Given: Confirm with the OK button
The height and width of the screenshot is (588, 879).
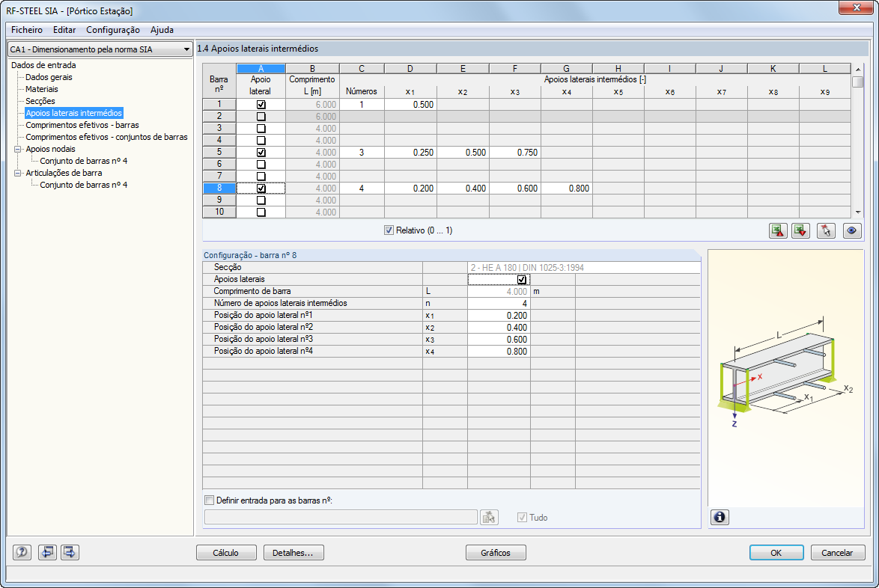Looking at the screenshot, I should pyautogui.click(x=776, y=553).
